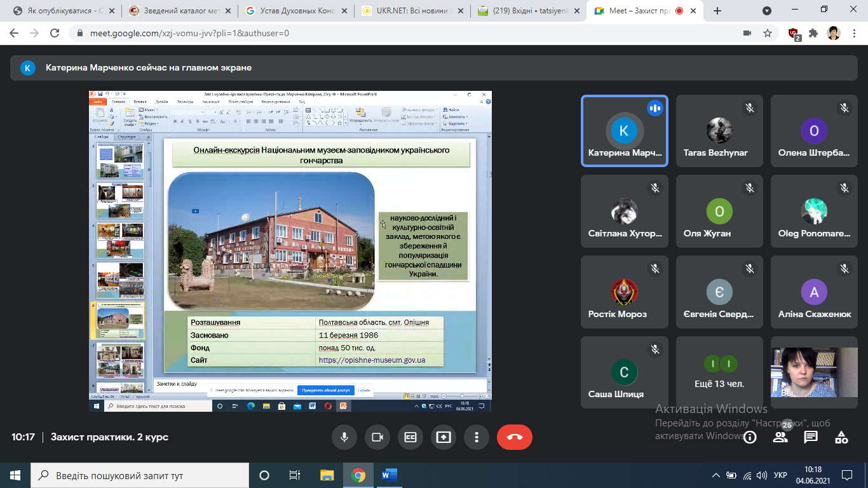
Task: Open the chat panel with everyone
Action: tap(811, 437)
